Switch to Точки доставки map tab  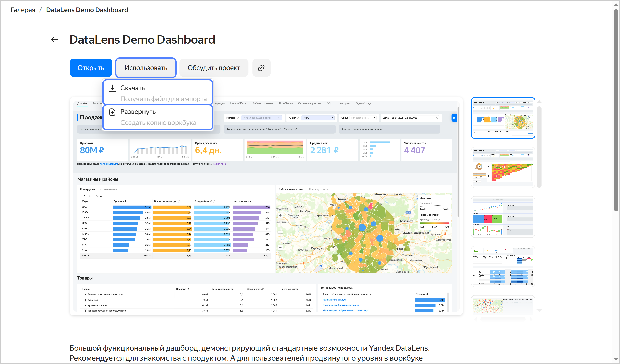(319, 189)
